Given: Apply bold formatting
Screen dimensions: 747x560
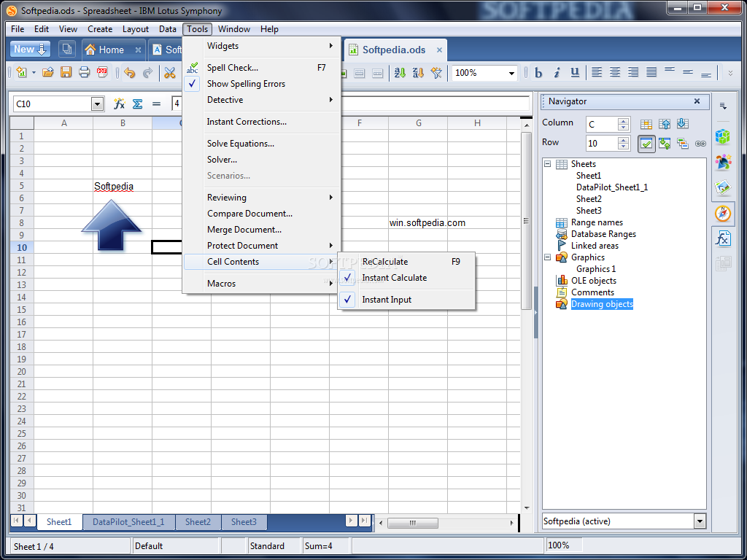Looking at the screenshot, I should coord(538,72).
